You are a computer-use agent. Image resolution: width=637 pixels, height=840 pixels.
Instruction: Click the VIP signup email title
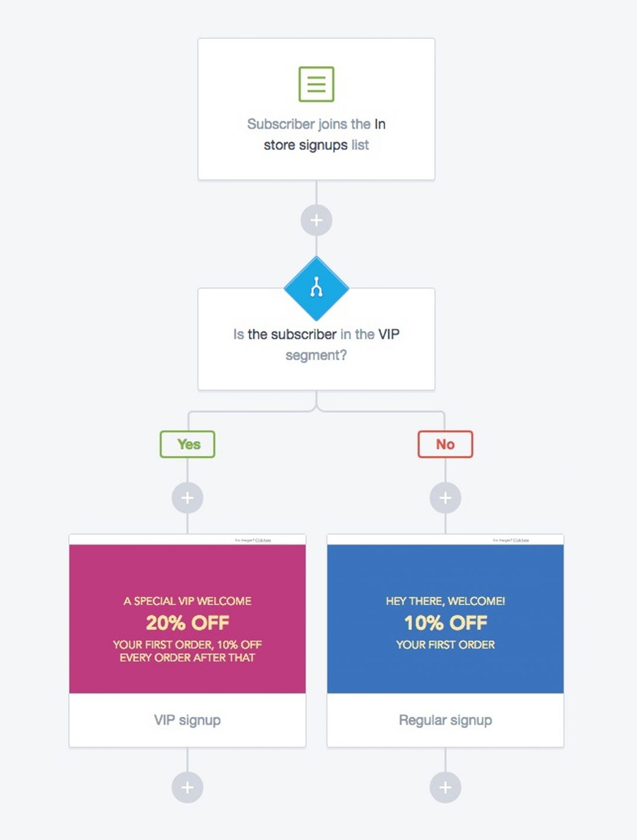click(187, 720)
